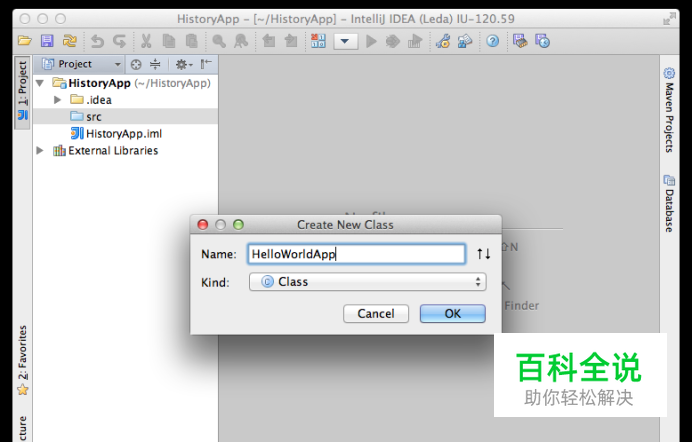
Task: Click the Cancel button
Action: [376, 314]
